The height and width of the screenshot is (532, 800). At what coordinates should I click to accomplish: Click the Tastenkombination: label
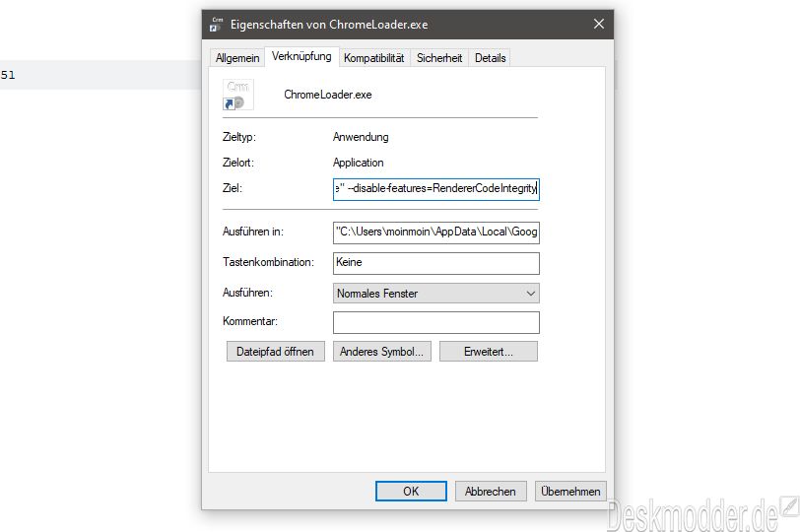point(268,262)
